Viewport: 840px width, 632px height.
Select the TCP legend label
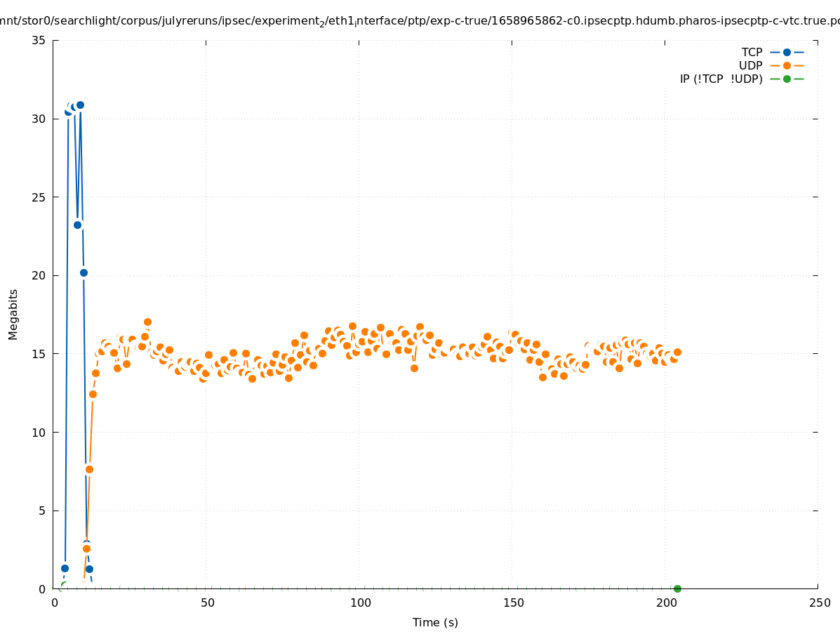click(x=752, y=52)
